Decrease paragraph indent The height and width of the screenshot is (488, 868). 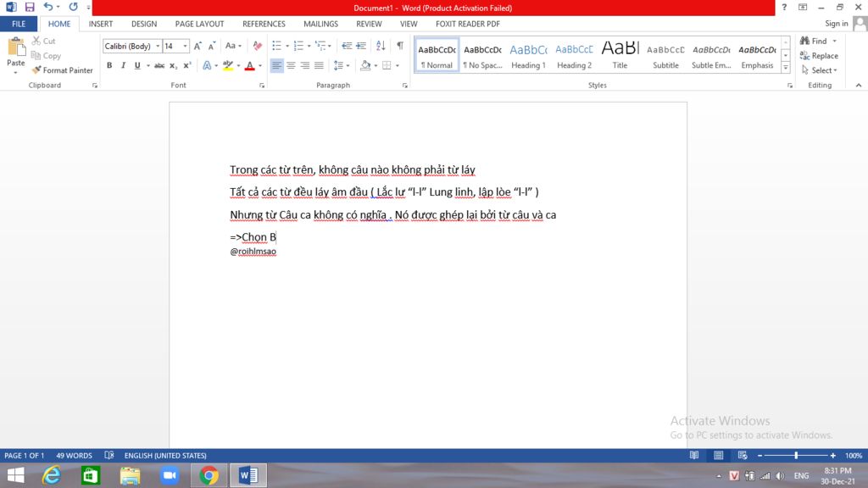(347, 46)
